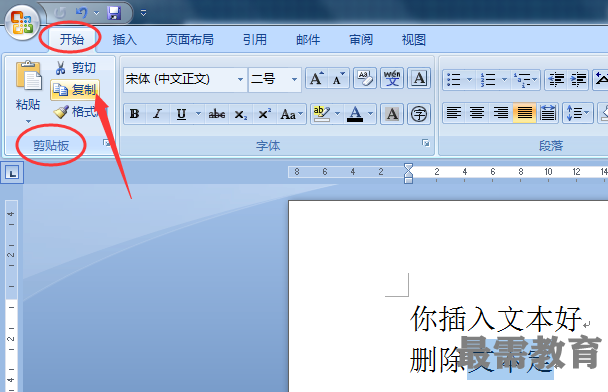
Task: Open the phonetic guide wén icon
Action: tap(392, 78)
